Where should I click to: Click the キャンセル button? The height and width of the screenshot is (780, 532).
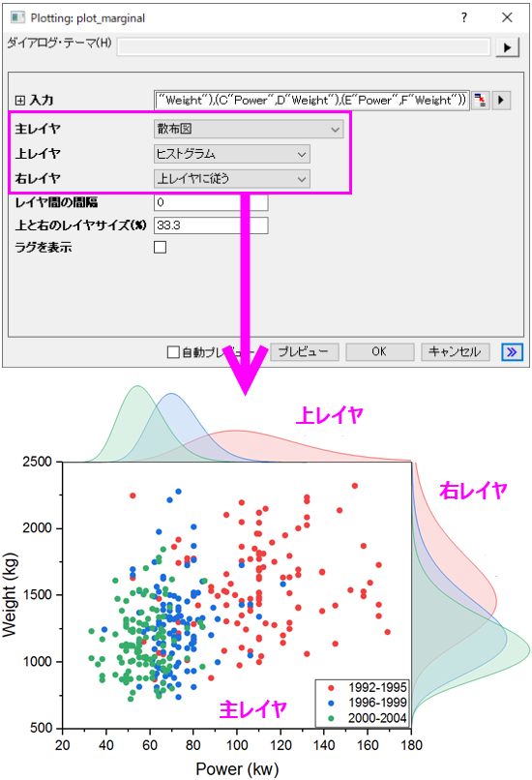coord(455,352)
